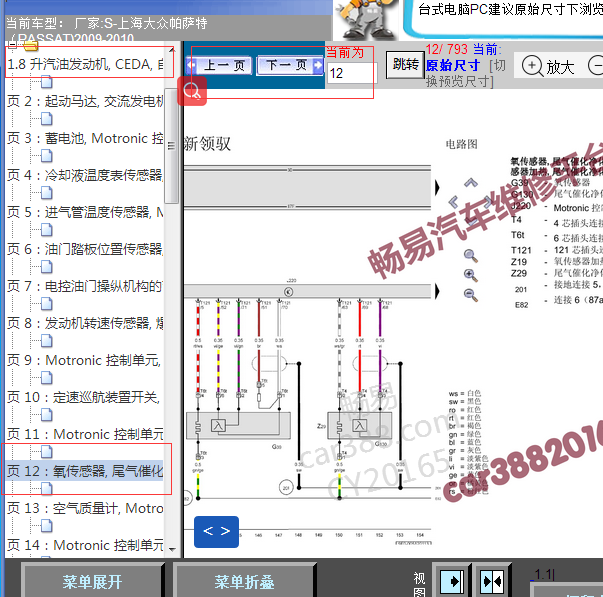Screen dimensions: 603x597
Task: Click the 原始尺寸 original size link
Action: tap(453, 65)
